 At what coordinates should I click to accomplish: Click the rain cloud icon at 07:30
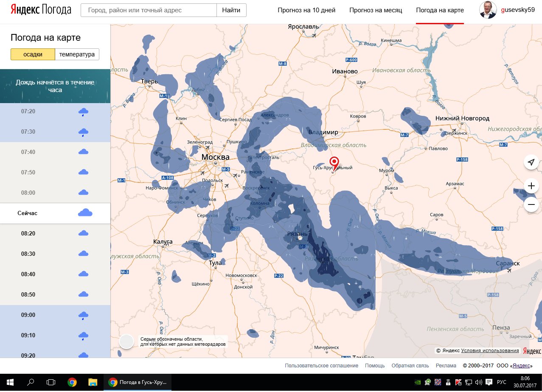[84, 132]
